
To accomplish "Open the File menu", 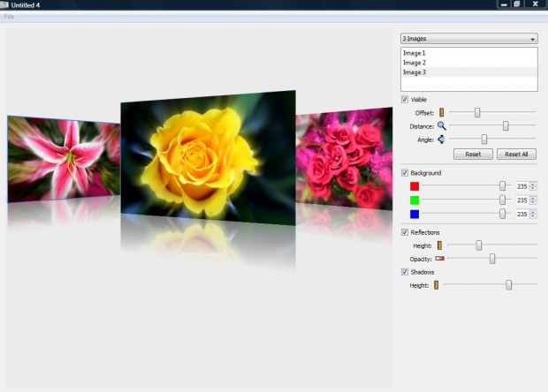I will [x=9, y=17].
